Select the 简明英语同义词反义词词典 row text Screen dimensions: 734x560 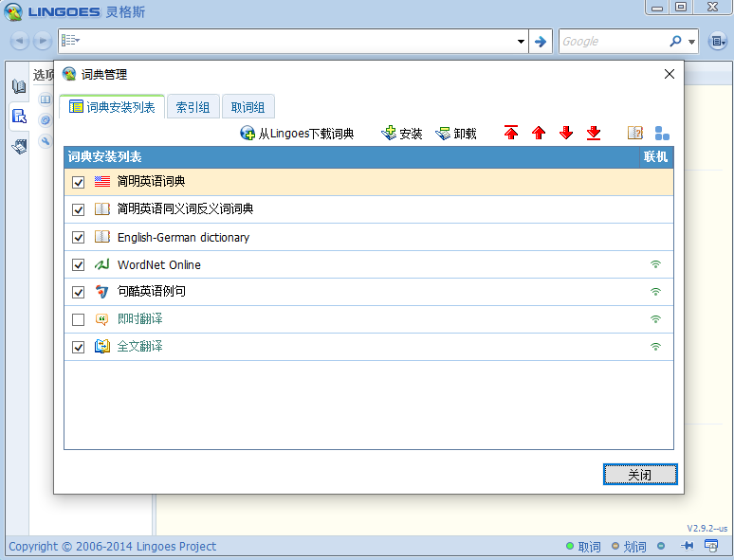[x=185, y=209]
